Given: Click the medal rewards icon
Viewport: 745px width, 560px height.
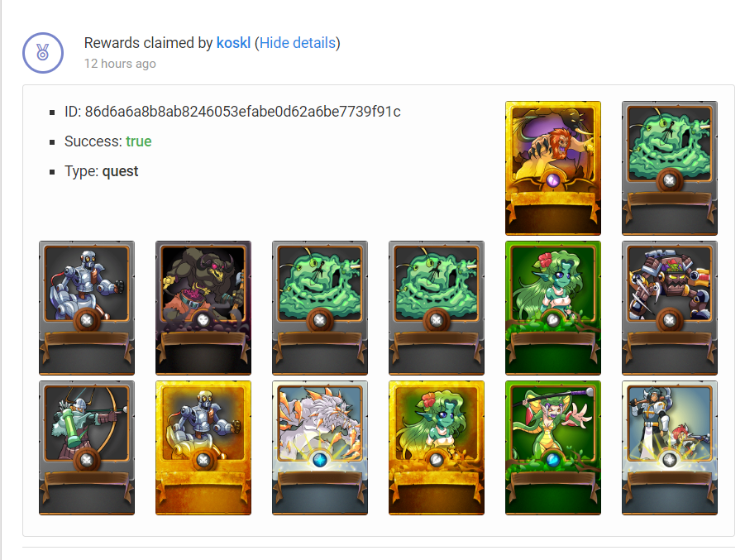Looking at the screenshot, I should (43, 53).
